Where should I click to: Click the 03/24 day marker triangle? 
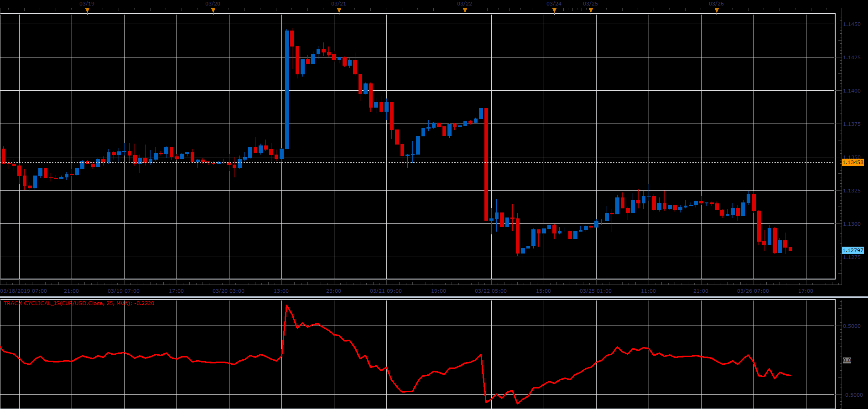coord(554,10)
